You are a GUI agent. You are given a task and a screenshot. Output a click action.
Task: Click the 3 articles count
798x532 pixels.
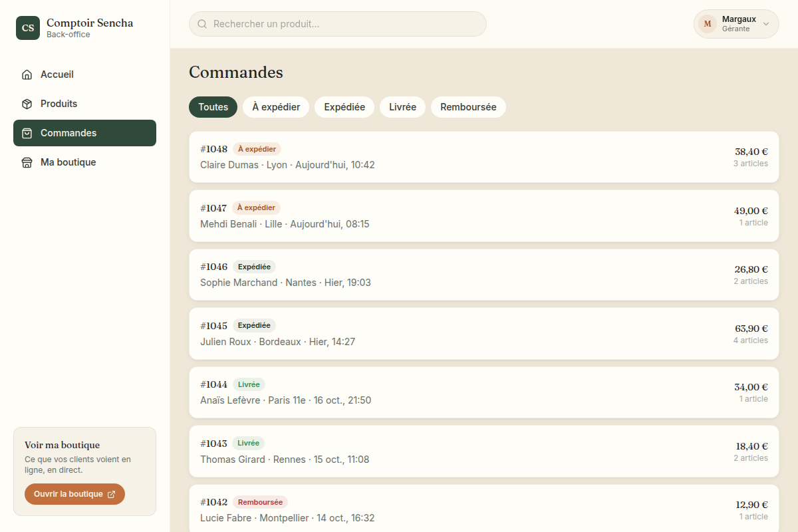coord(751,164)
